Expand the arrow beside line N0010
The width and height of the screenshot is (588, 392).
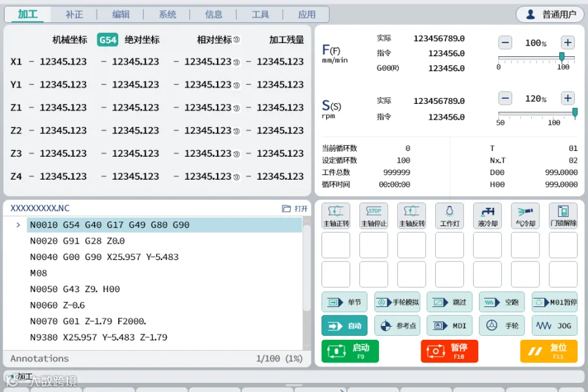[18, 225]
